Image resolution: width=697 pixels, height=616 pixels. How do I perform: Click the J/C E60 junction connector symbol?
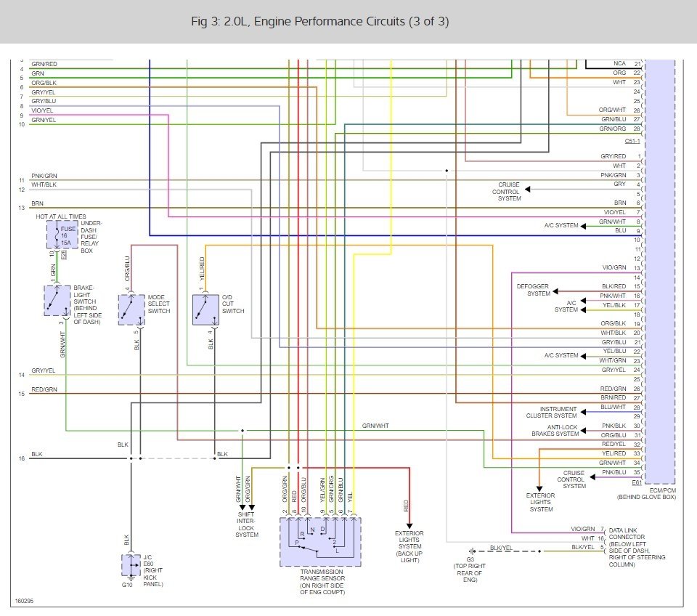(131, 565)
